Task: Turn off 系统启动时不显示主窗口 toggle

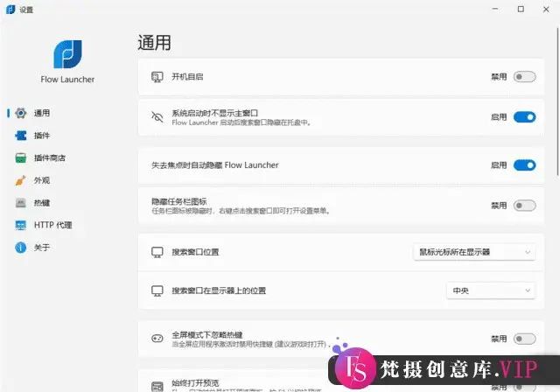Action: (524, 116)
